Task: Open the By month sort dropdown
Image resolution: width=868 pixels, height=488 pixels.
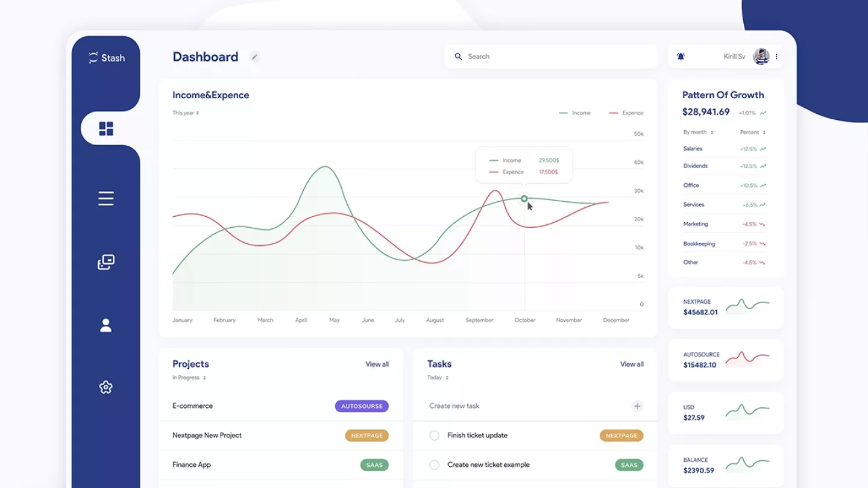Action: (698, 132)
